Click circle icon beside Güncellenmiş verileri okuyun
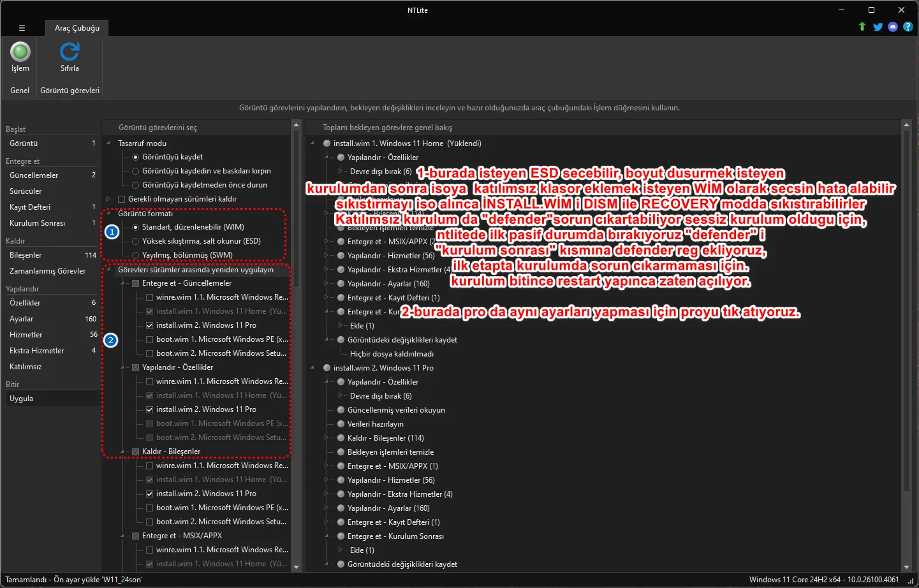The width and height of the screenshot is (919, 588). [341, 410]
